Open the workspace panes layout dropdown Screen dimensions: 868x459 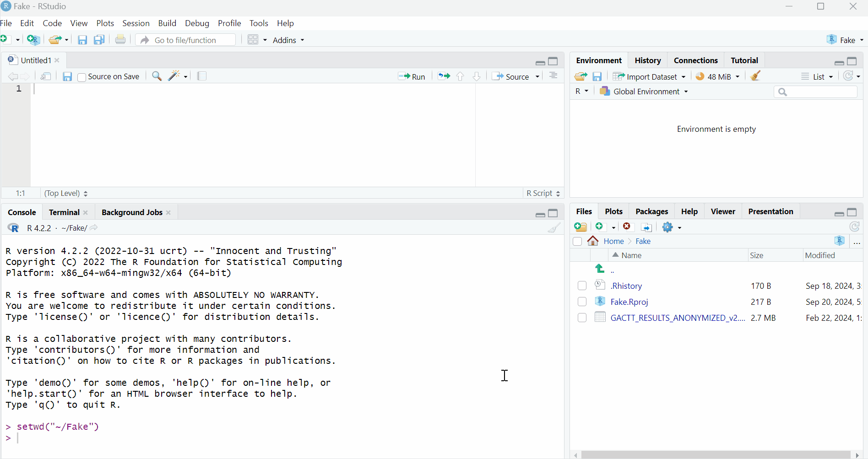(x=265, y=40)
